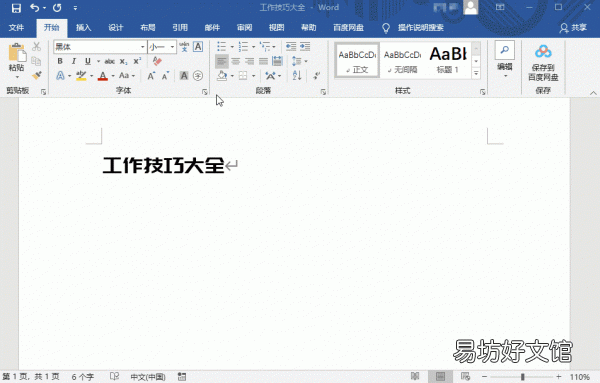
Task: Toggle italic formatting
Action: (x=73, y=61)
